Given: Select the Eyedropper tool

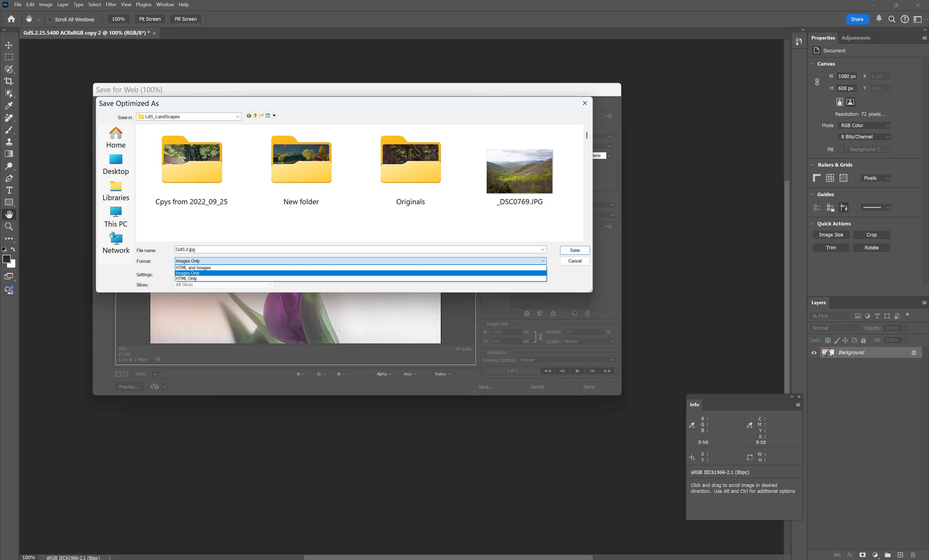Looking at the screenshot, I should [9, 106].
